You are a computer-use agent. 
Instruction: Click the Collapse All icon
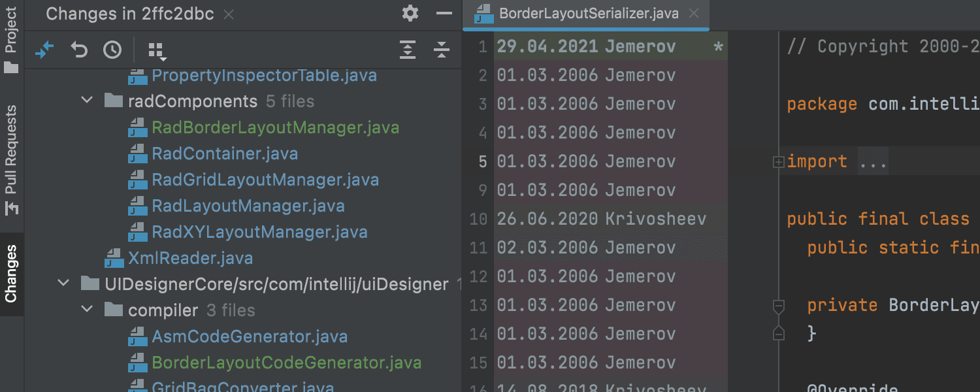pos(442,50)
